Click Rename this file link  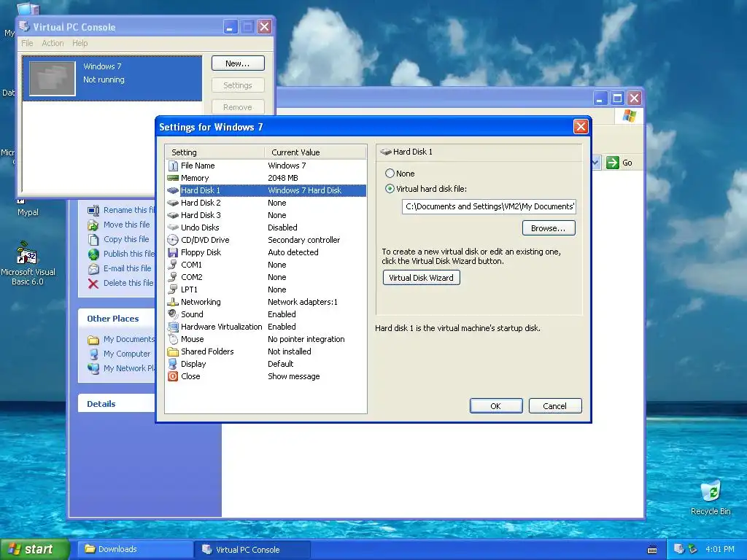[129, 210]
